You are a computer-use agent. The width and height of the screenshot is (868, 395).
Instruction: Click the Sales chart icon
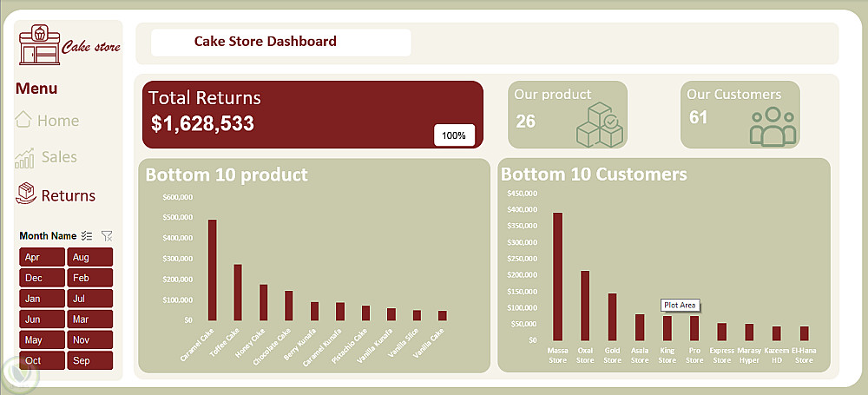24,158
